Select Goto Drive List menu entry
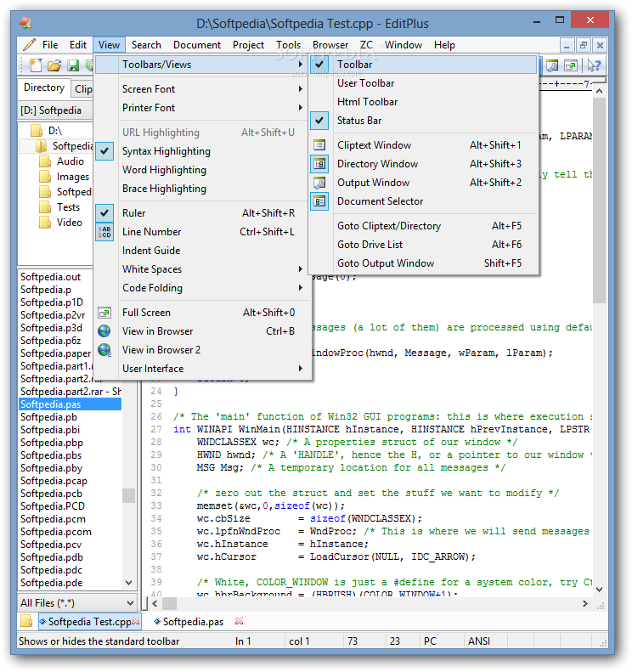Screen dimensions: 632x672 [423, 245]
